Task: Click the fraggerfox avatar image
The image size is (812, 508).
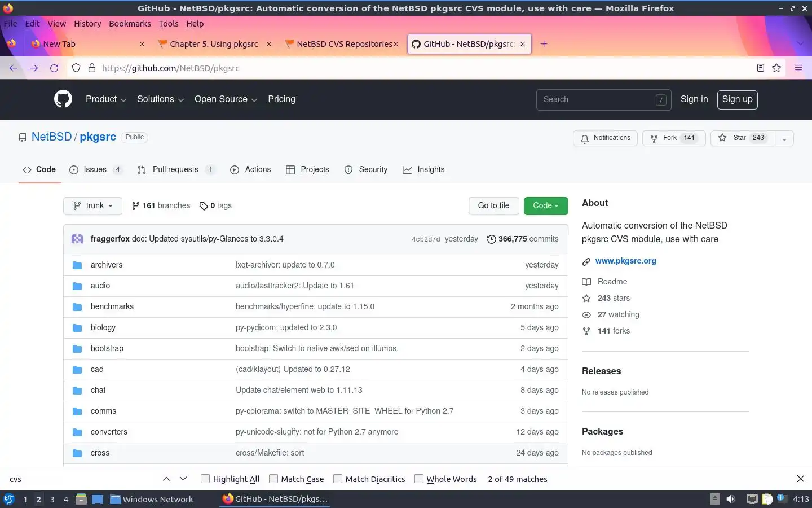Action: (x=78, y=239)
